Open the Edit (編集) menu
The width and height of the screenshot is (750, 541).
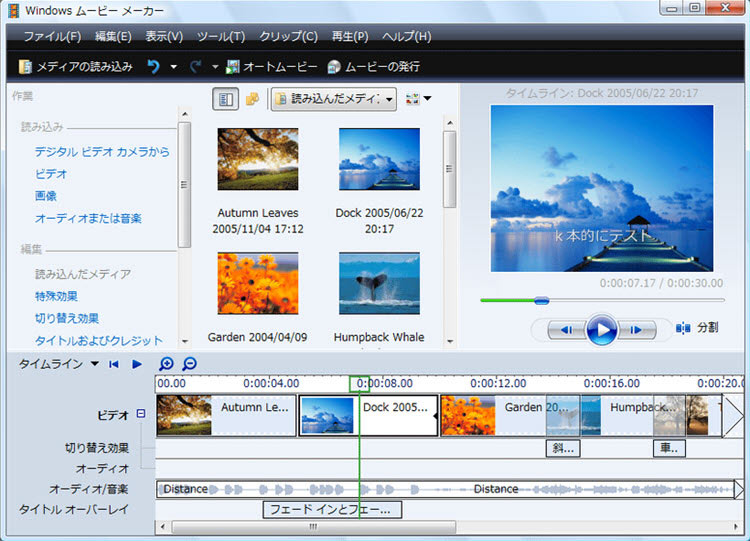pyautogui.click(x=113, y=36)
